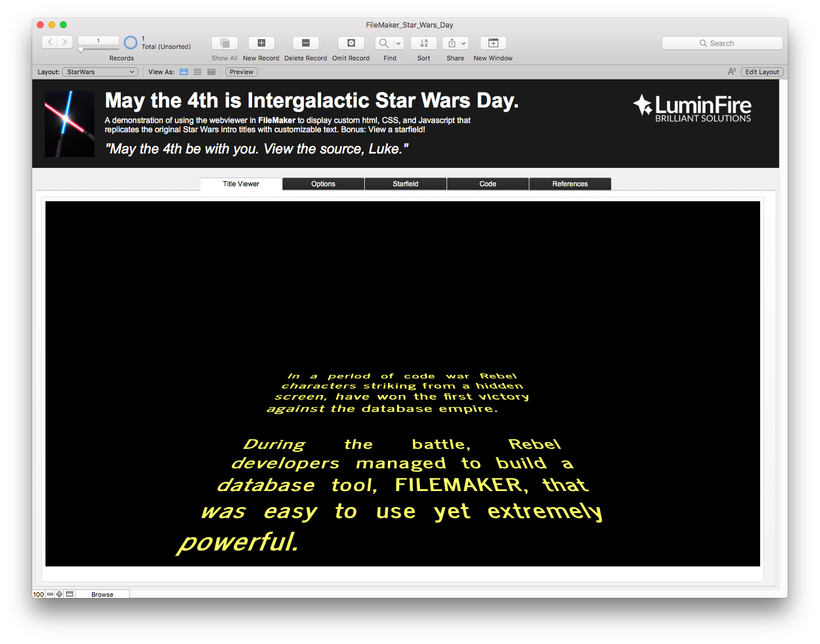Screen dimensions: 820x644
Task: Click the lightsaber image in the header
Action: 70,124
